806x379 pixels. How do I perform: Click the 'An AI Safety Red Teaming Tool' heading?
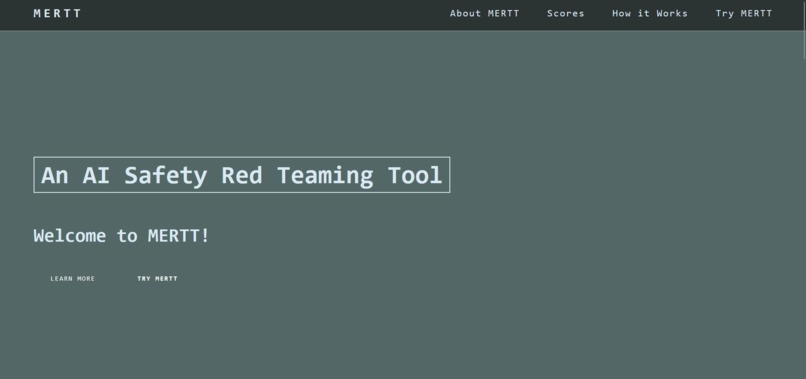pos(242,175)
